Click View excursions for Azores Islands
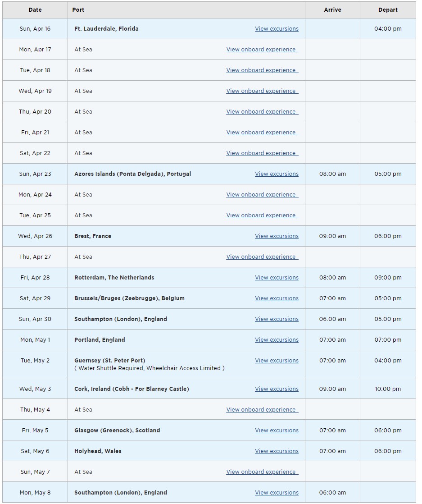This screenshot has height=504, width=422. tap(277, 174)
